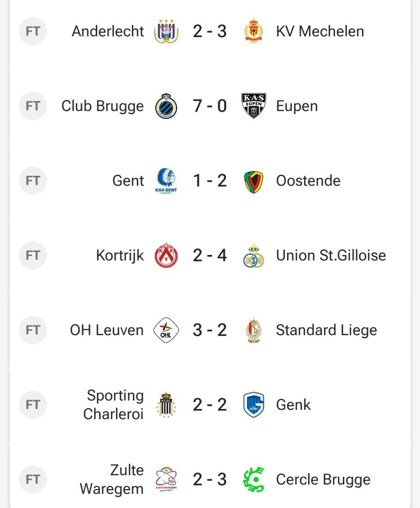Click the Anderlecht club crest
The image size is (420, 508).
coord(166,31)
